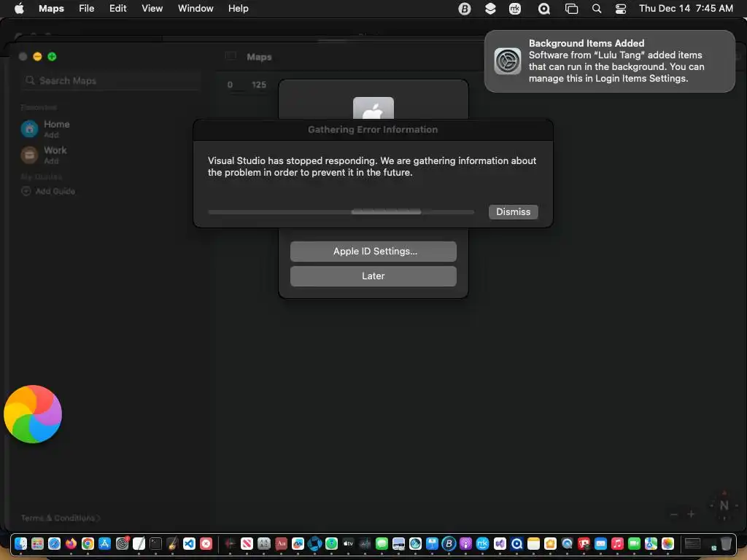Open the Help menu
Image resolution: width=747 pixels, height=560 pixels.
pos(239,8)
